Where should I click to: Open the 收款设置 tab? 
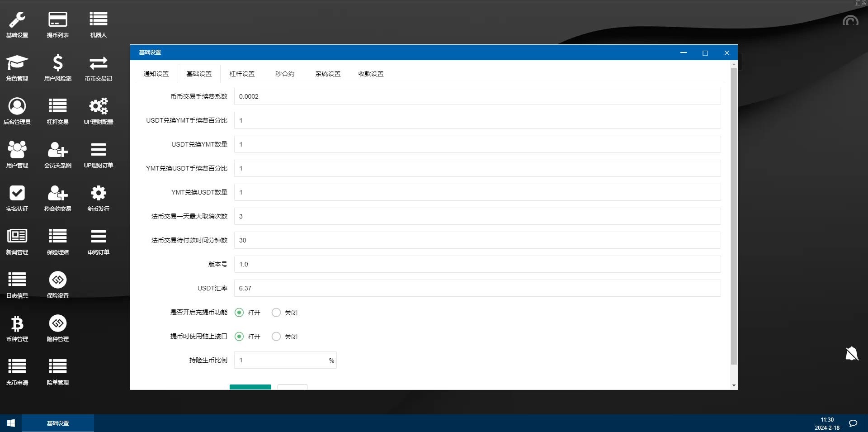tap(370, 73)
